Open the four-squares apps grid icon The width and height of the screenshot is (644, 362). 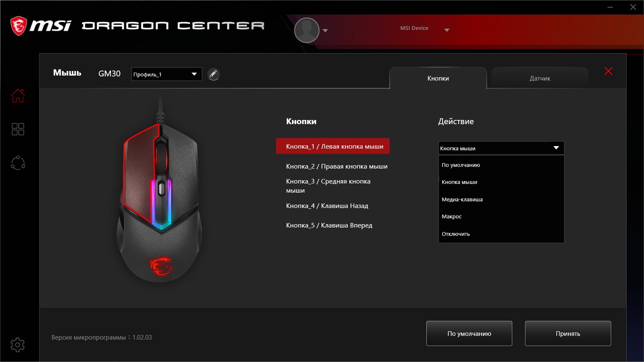coord(18,129)
